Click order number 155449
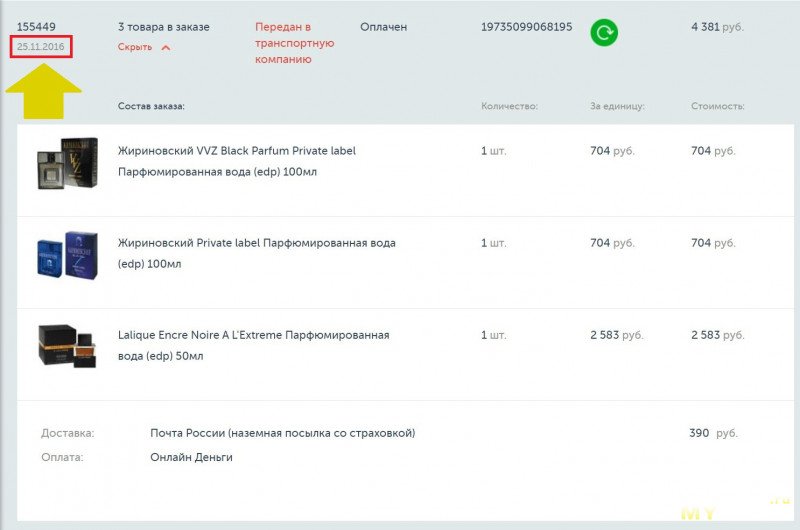This screenshot has height=530, width=800. 36,27
